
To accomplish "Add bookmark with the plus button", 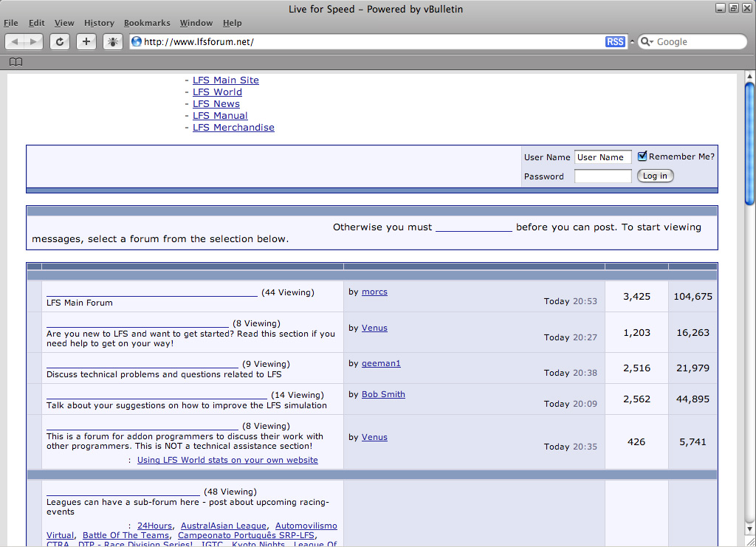I will tap(86, 42).
